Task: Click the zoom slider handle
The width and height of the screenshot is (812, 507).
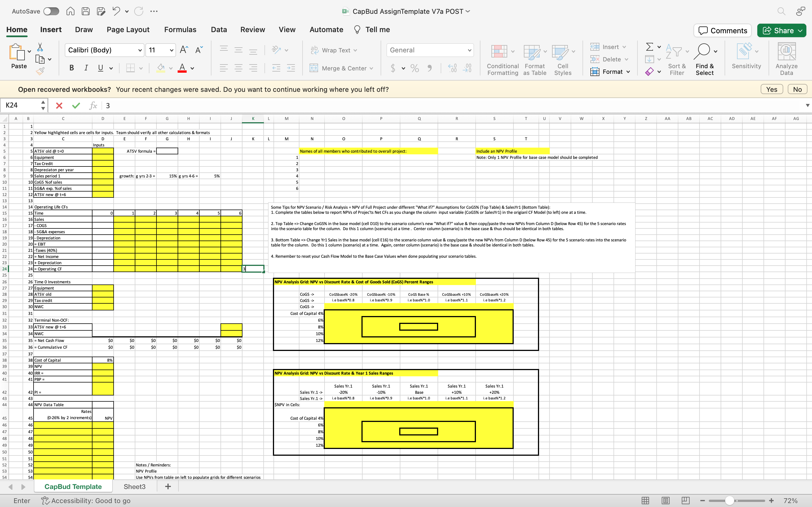Action: coord(729,501)
